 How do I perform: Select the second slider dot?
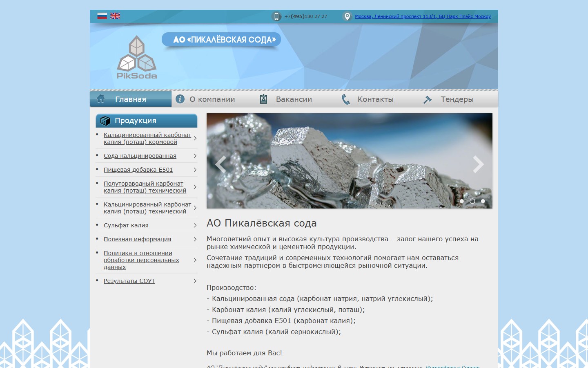(x=472, y=201)
